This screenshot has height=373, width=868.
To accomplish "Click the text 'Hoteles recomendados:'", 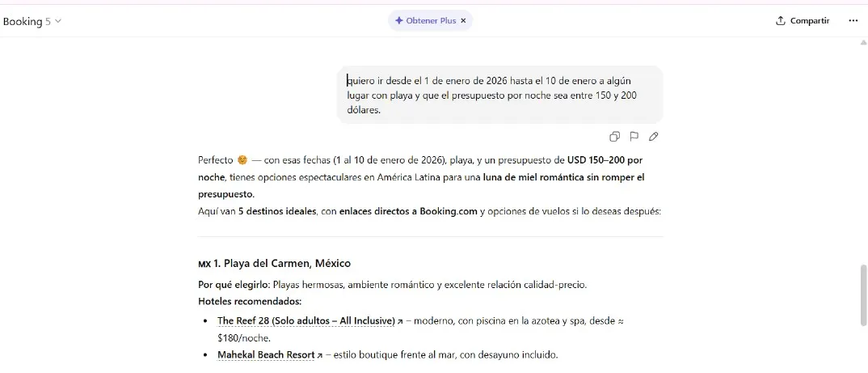I will point(250,302).
